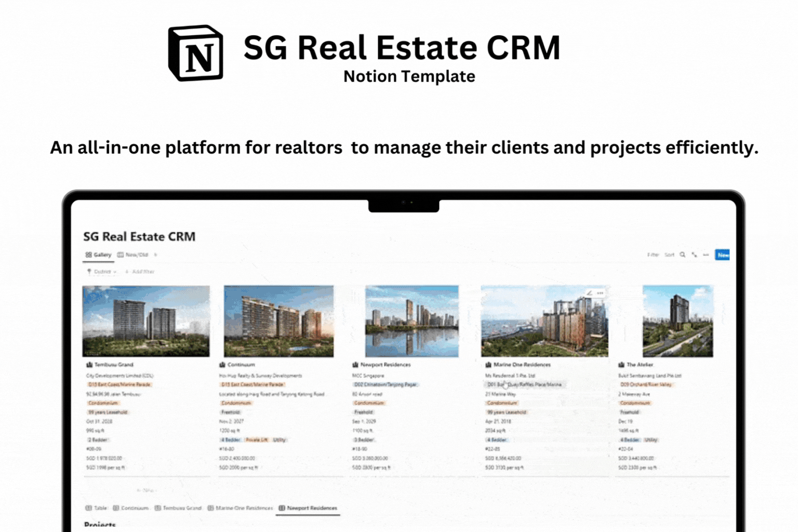Viewport: 798px width, 532px height.
Task: Click the blue New button
Action: pos(722,255)
